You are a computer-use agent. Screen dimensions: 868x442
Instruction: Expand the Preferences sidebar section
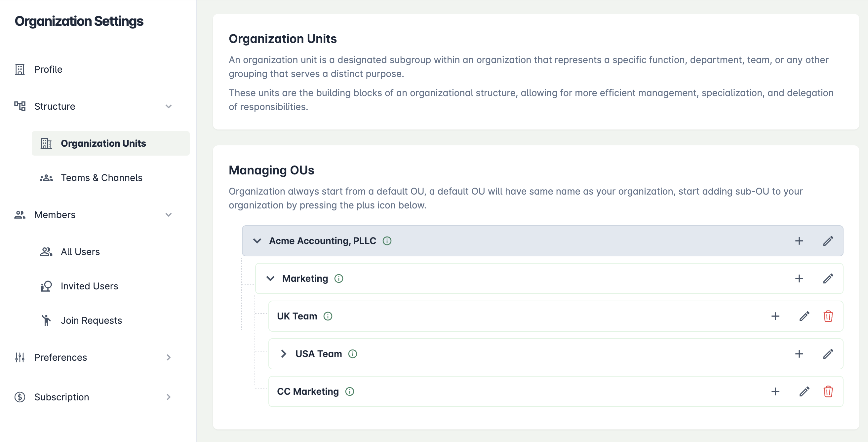coord(169,357)
